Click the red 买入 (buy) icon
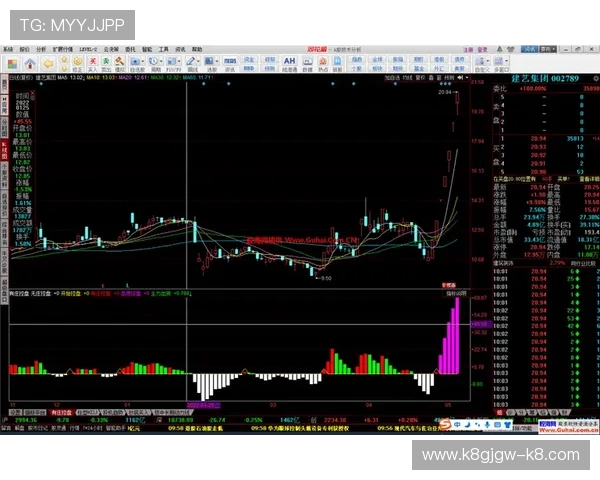Viewport: 600px width, 480px height. pyautogui.click(x=93, y=62)
